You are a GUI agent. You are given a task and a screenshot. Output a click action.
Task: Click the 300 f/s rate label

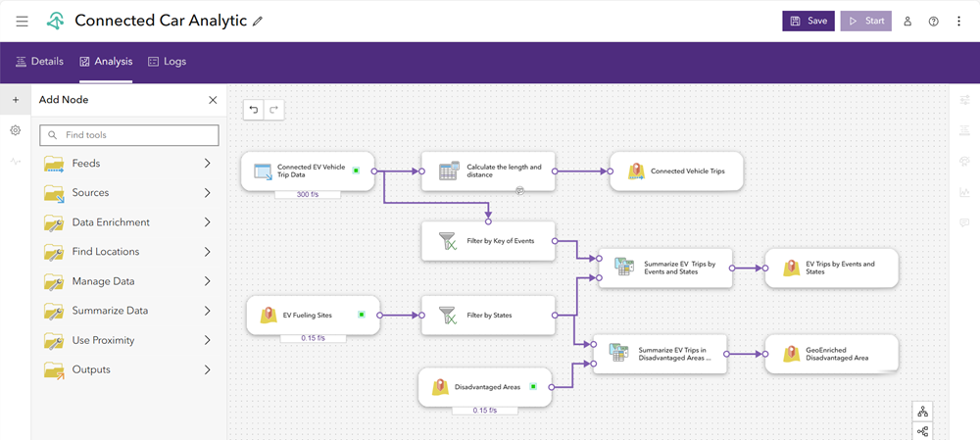(308, 194)
